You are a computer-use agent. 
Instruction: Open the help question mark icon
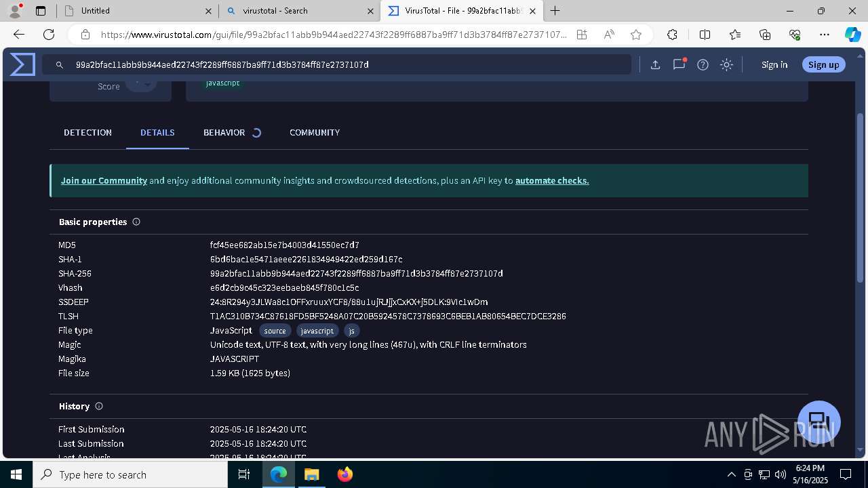(703, 65)
